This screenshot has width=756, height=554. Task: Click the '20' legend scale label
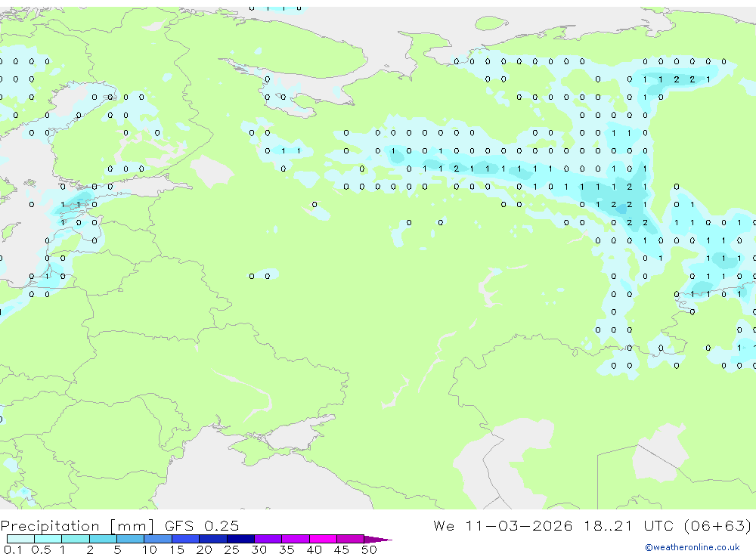point(204,549)
